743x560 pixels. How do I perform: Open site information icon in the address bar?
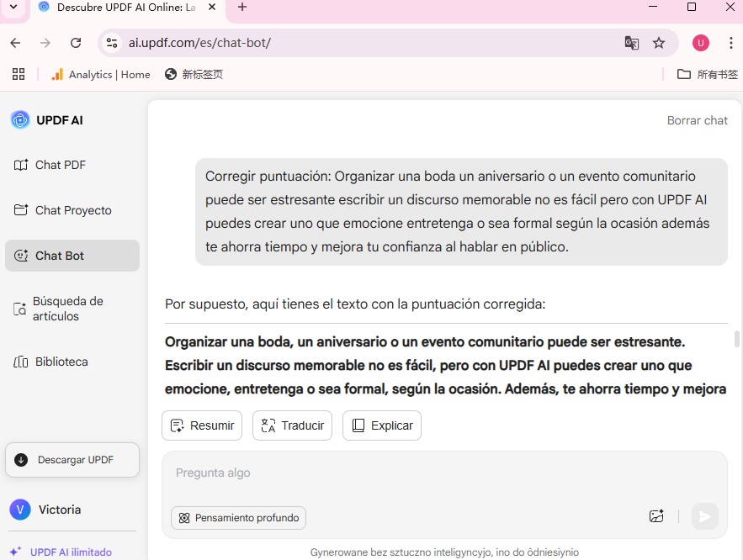tap(112, 43)
